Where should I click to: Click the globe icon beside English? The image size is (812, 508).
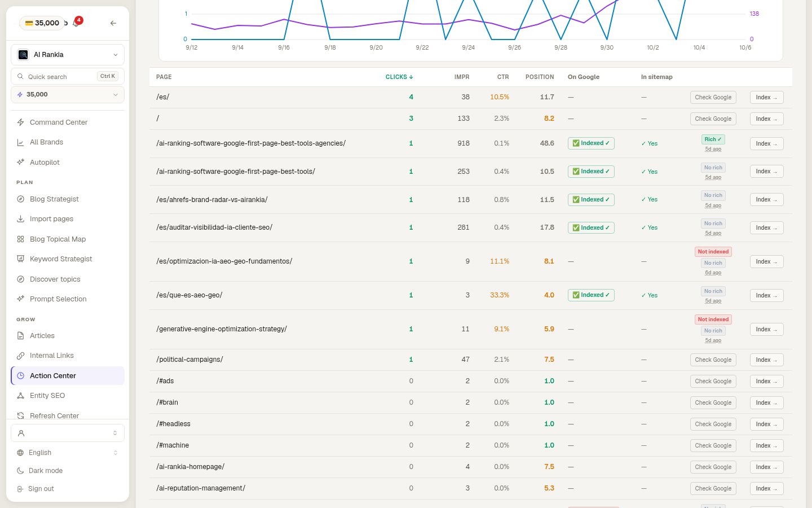pyautogui.click(x=20, y=453)
